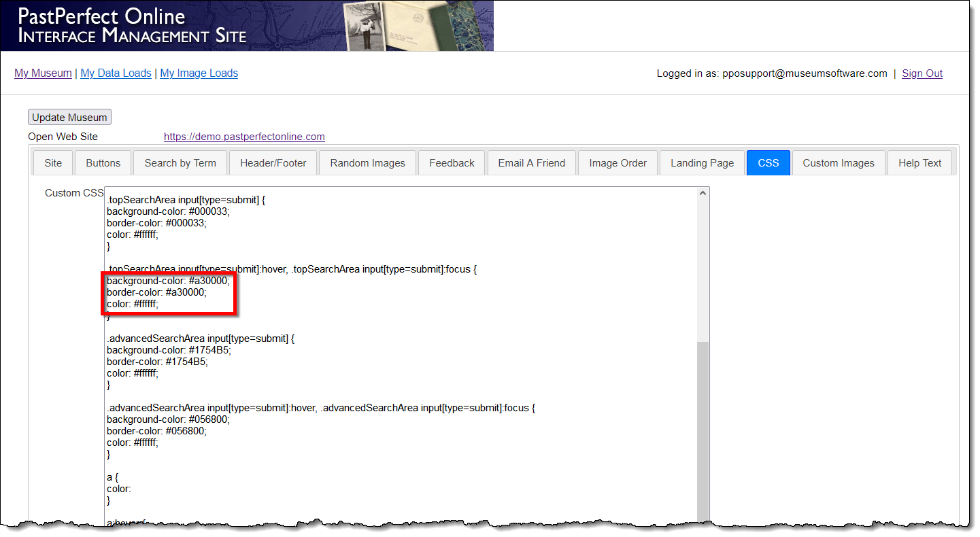Switch to the Site tab

(x=53, y=163)
